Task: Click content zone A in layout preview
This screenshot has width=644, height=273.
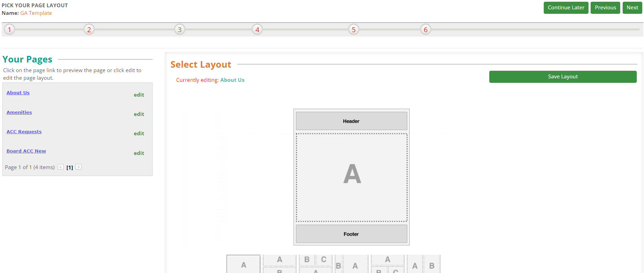Action: click(351, 177)
